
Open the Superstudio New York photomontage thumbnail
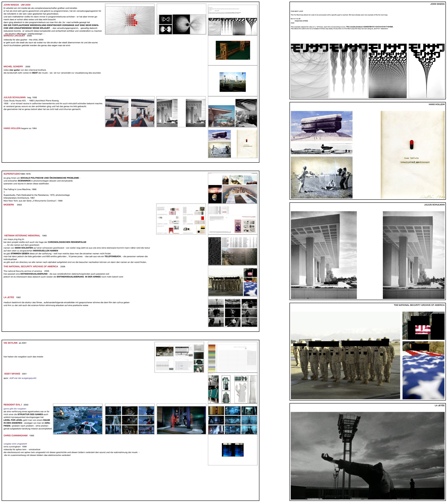coord(240,194)
